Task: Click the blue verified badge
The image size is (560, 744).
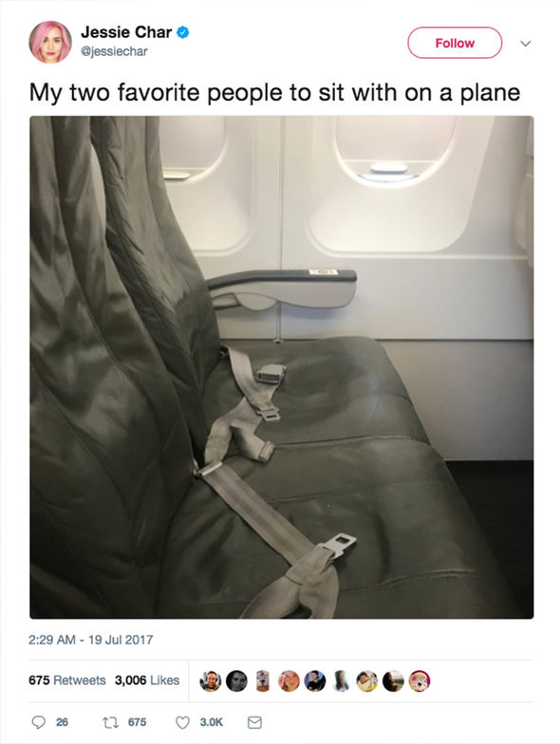Action: [x=183, y=32]
